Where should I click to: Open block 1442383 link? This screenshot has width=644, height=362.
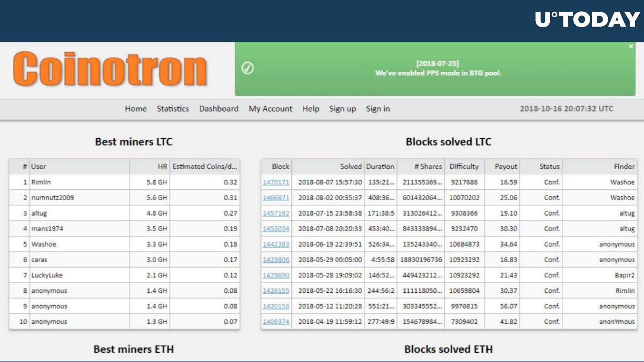276,244
